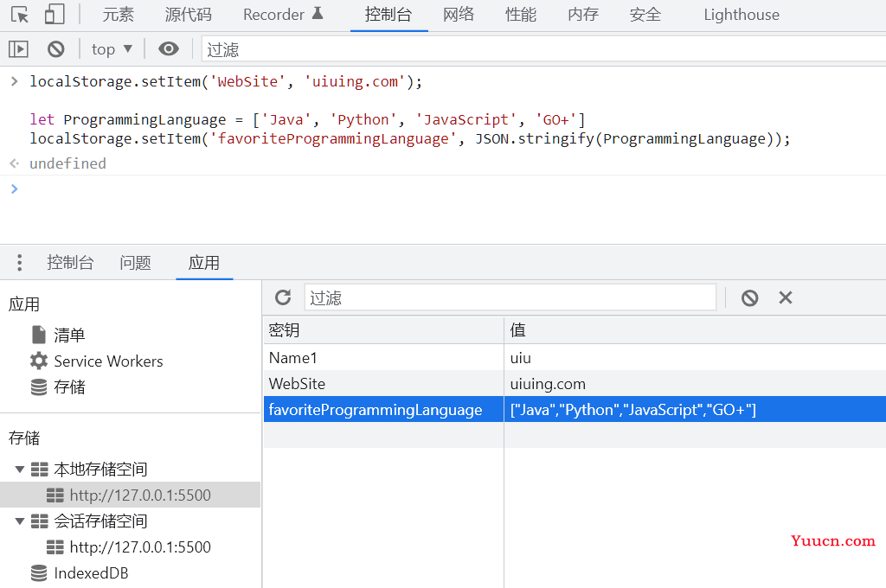Open the 性能 tab
This screenshot has width=886, height=588.
point(521,15)
